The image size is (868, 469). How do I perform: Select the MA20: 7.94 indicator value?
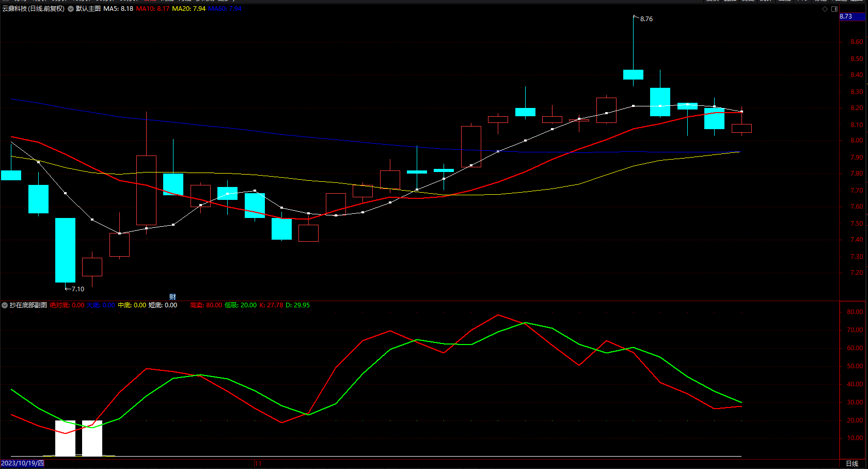point(189,9)
